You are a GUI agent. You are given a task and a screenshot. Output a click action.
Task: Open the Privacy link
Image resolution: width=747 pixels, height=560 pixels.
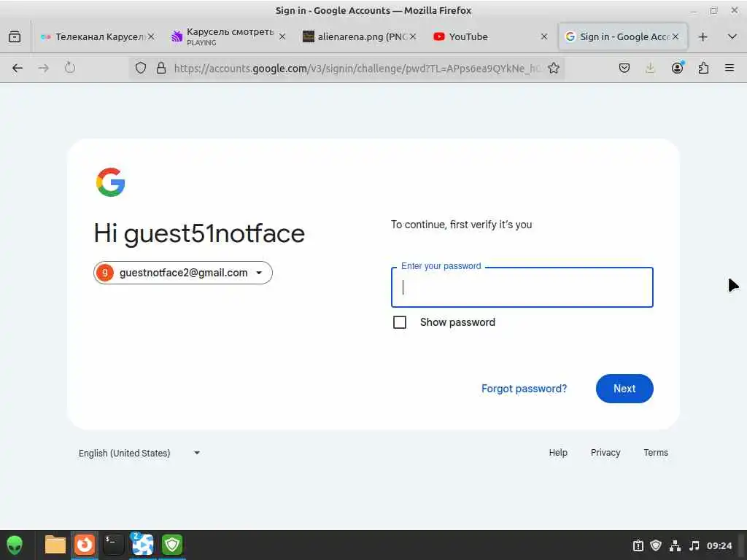click(605, 452)
